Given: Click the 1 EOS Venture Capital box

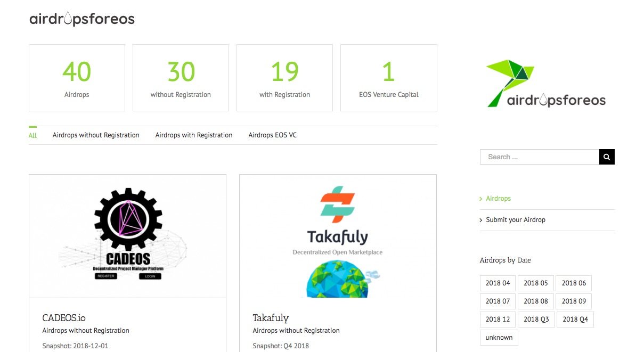Looking at the screenshot, I should [x=389, y=78].
